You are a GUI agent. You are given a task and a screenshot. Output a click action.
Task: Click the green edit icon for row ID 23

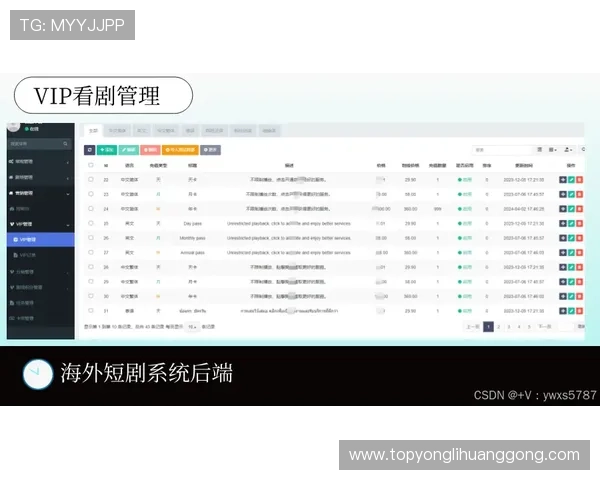(x=571, y=194)
